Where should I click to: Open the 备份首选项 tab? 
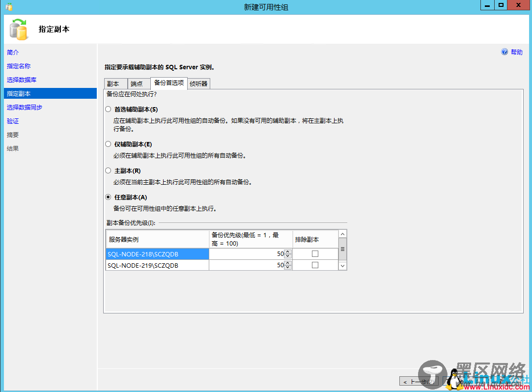point(169,83)
